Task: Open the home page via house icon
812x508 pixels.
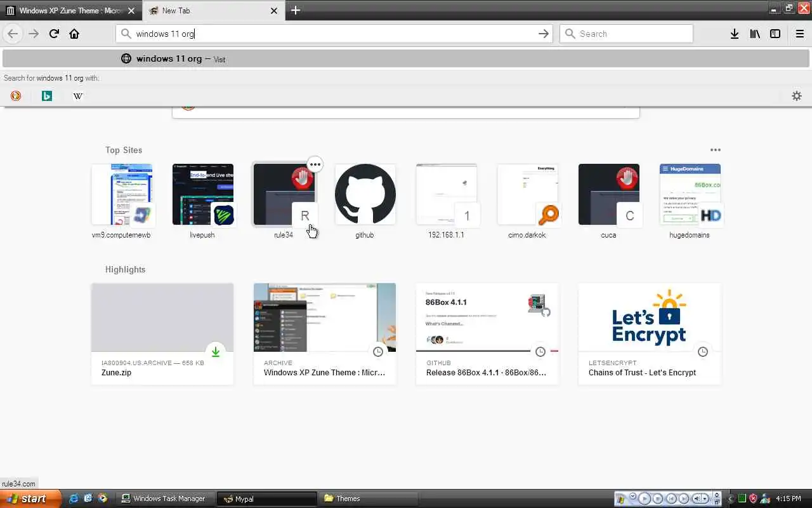Action: [x=74, y=34]
